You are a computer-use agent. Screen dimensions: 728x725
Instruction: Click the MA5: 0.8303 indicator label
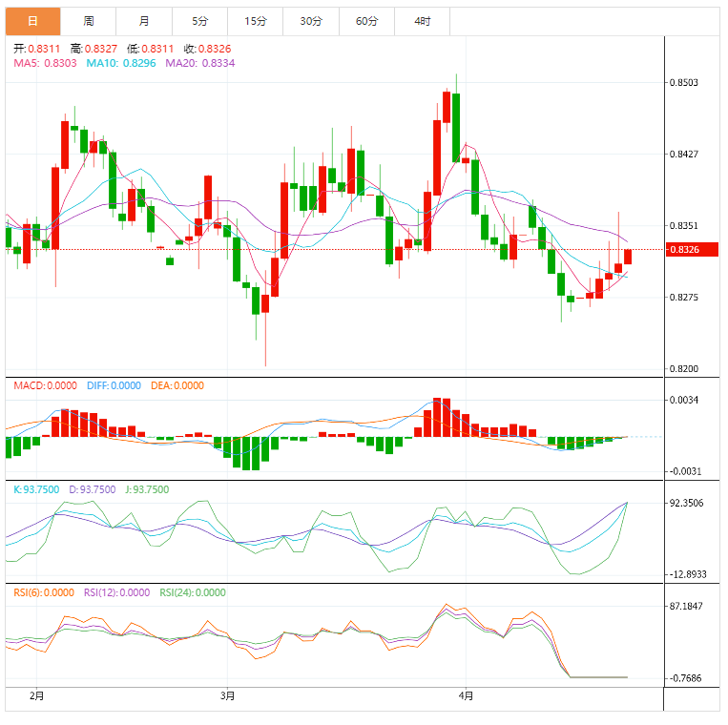click(45, 63)
